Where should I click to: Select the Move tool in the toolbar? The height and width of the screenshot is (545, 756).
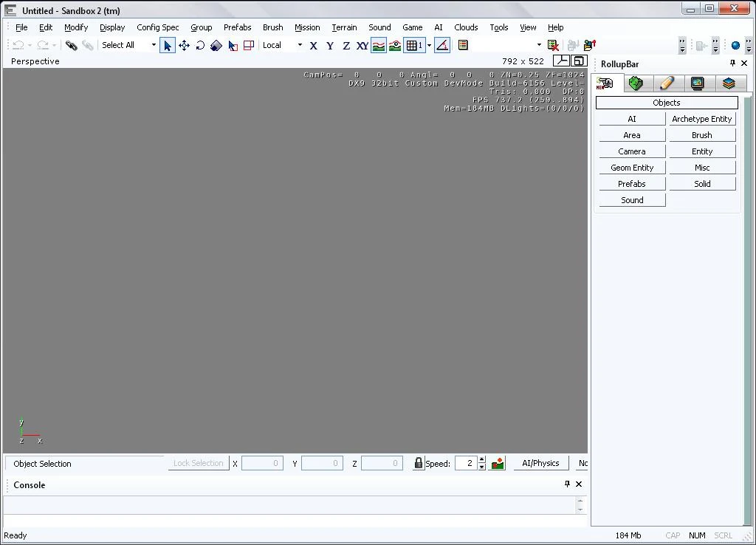pos(184,45)
